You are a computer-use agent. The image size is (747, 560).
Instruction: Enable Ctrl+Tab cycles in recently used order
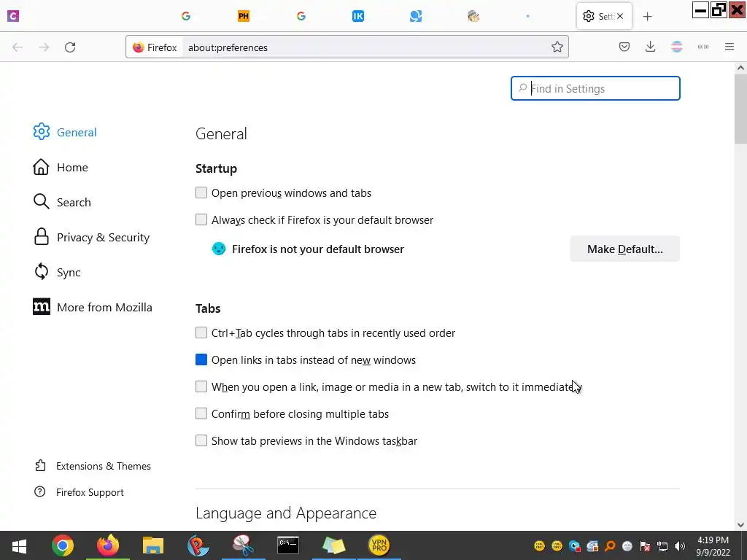coord(201,332)
